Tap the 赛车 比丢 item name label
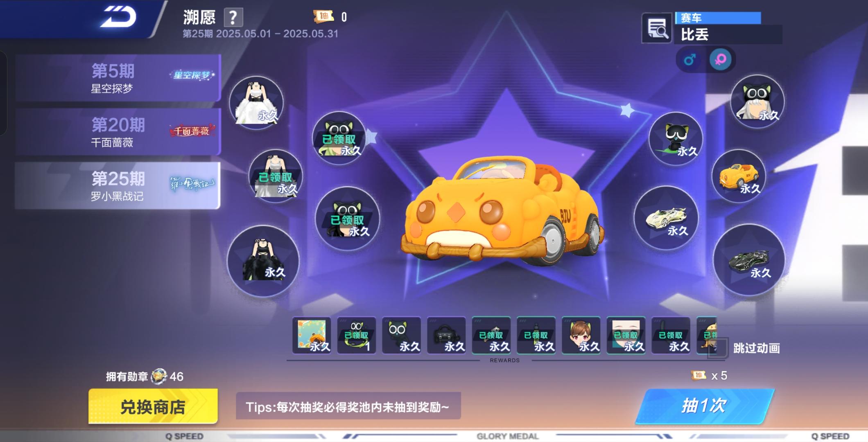Screen dimensions: 868x442 pos(728,28)
